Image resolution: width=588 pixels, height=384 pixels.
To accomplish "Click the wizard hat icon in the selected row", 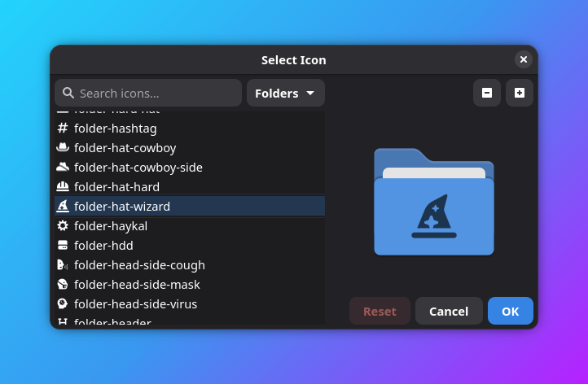I will (x=63, y=206).
